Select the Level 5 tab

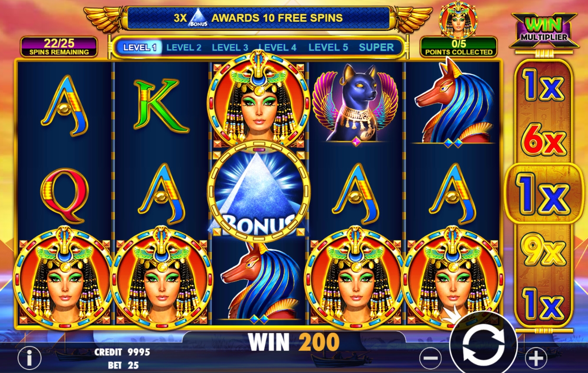pos(328,47)
